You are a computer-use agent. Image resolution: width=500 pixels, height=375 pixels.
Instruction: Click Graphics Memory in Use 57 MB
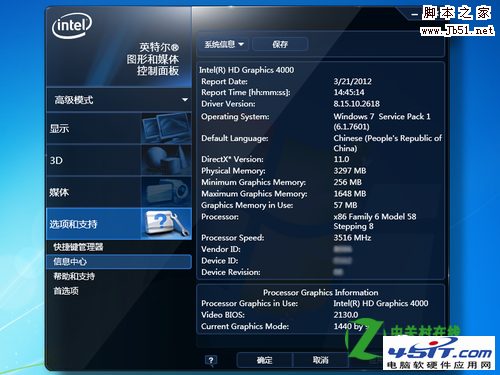(345, 205)
